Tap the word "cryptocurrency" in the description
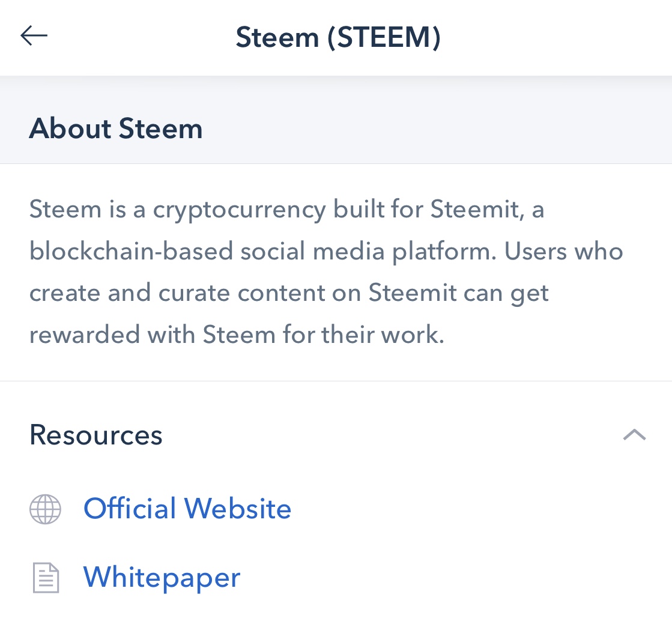This screenshot has width=672, height=618. point(240,211)
